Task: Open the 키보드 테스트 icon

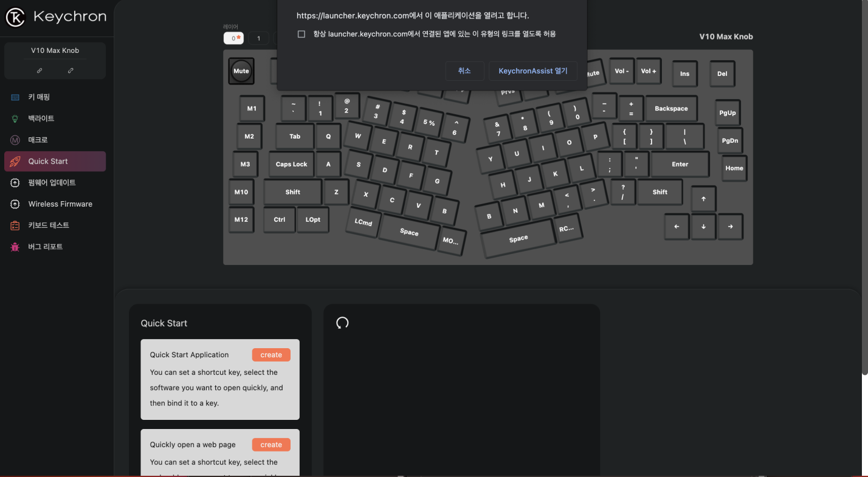Action: [15, 225]
